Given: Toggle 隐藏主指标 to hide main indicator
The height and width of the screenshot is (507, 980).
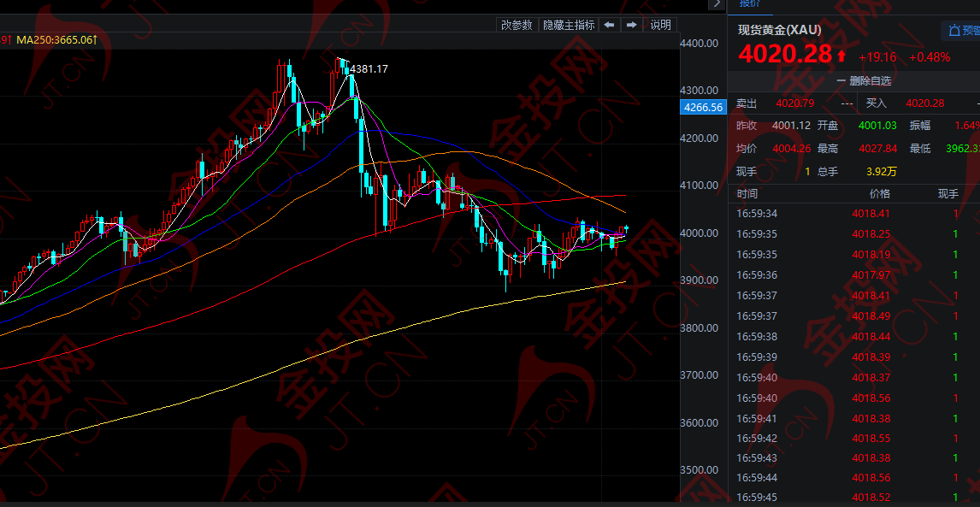Looking at the screenshot, I should coord(569,25).
